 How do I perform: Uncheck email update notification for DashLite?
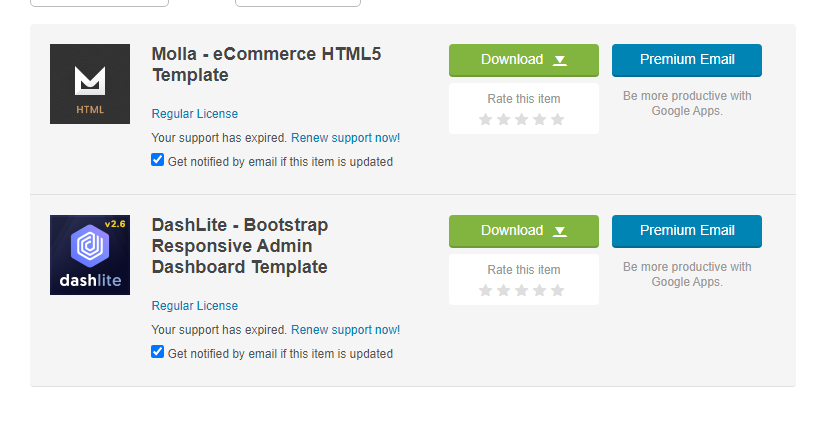(x=157, y=352)
